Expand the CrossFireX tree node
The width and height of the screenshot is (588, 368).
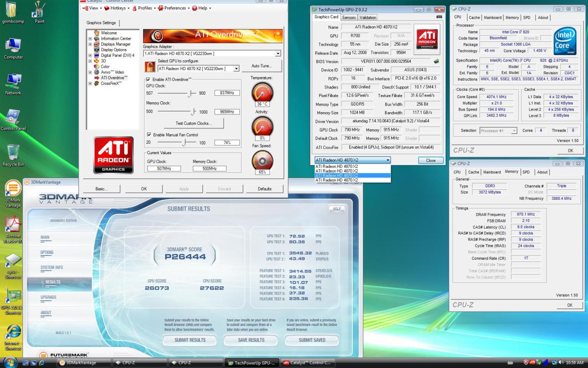click(x=90, y=83)
